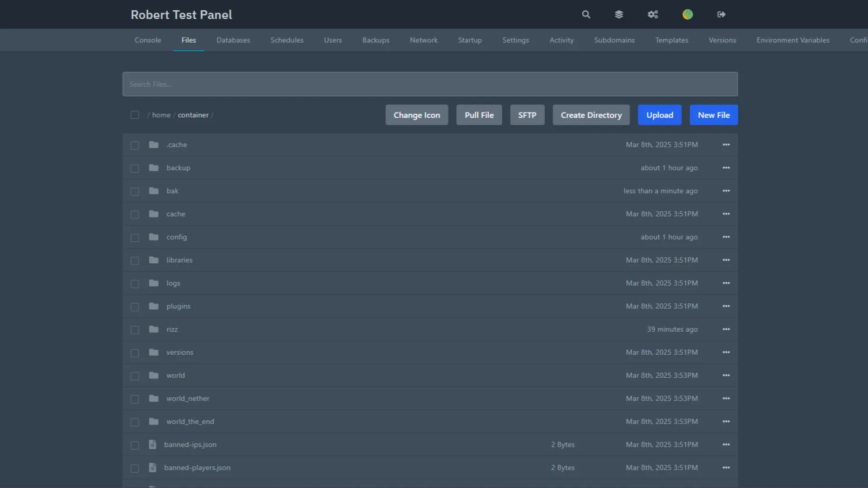Click the home breadcrumb link
The height and width of the screenshot is (488, 868).
[x=161, y=115]
